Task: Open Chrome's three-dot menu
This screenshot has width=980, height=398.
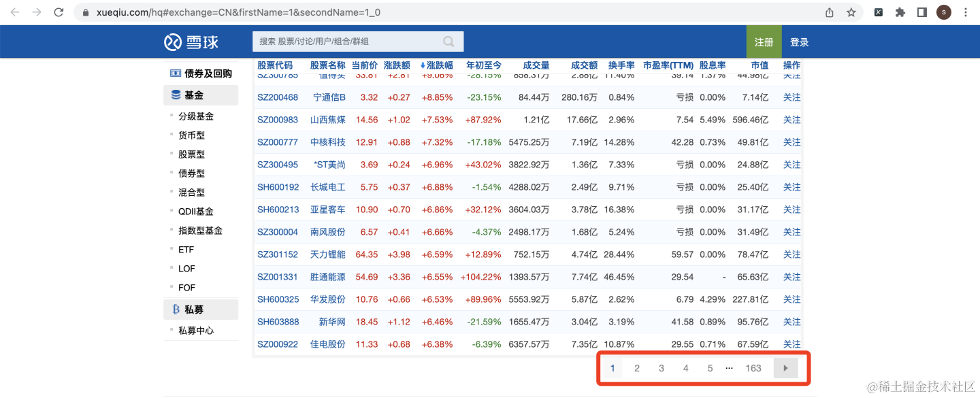Action: (966, 12)
